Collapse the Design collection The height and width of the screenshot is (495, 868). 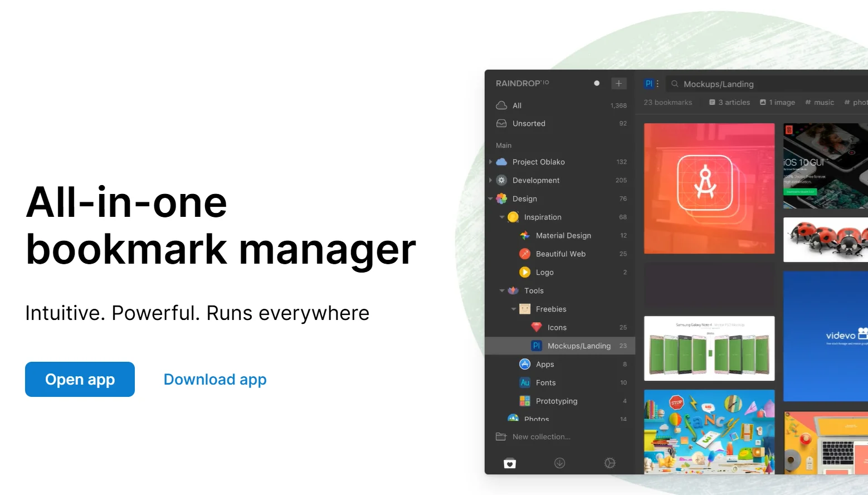[x=490, y=199]
